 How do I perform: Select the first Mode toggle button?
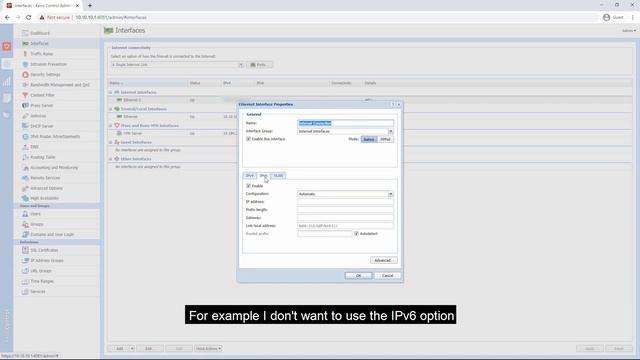tap(369, 140)
